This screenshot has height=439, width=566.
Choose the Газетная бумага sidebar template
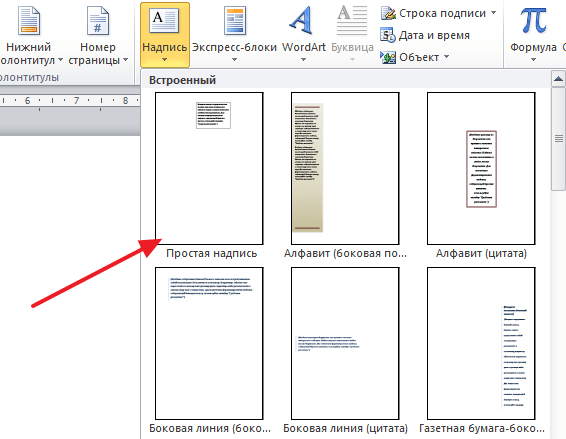point(481,343)
